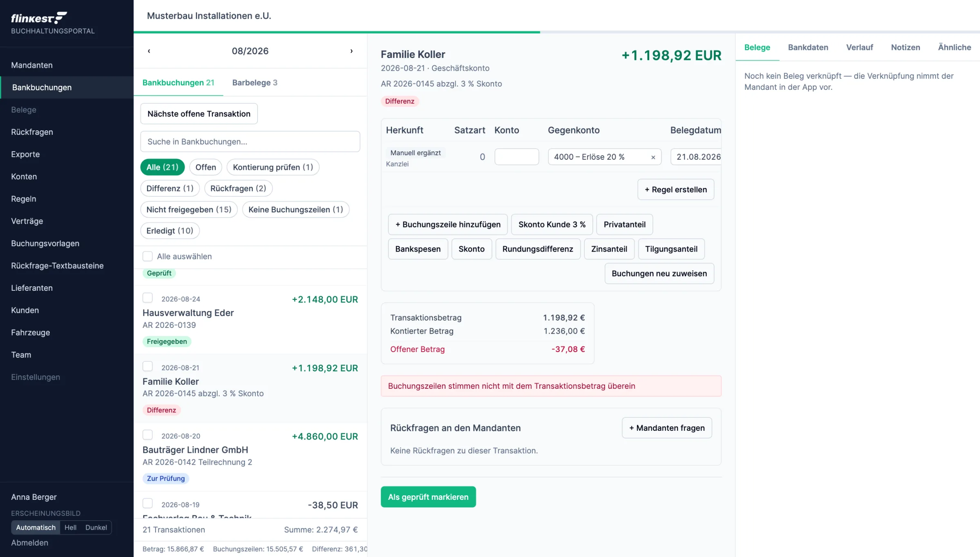Filter by Erledigt (10)
Image resolution: width=980 pixels, height=557 pixels.
click(170, 231)
